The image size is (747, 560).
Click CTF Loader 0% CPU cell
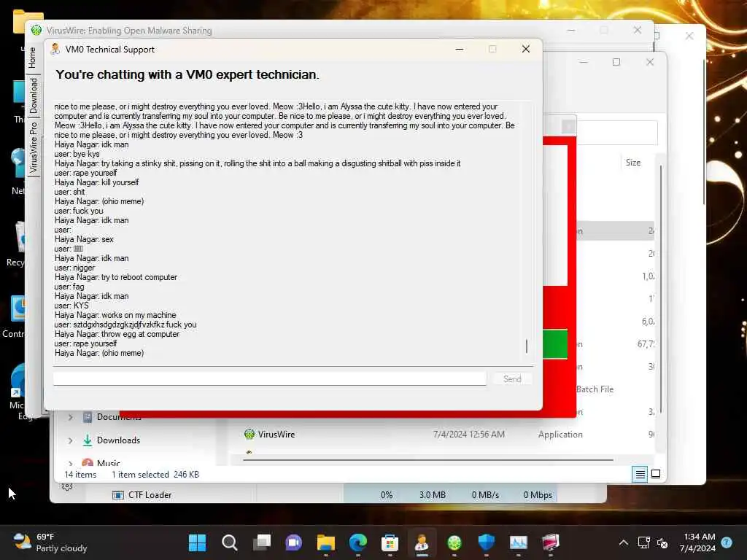tap(387, 495)
